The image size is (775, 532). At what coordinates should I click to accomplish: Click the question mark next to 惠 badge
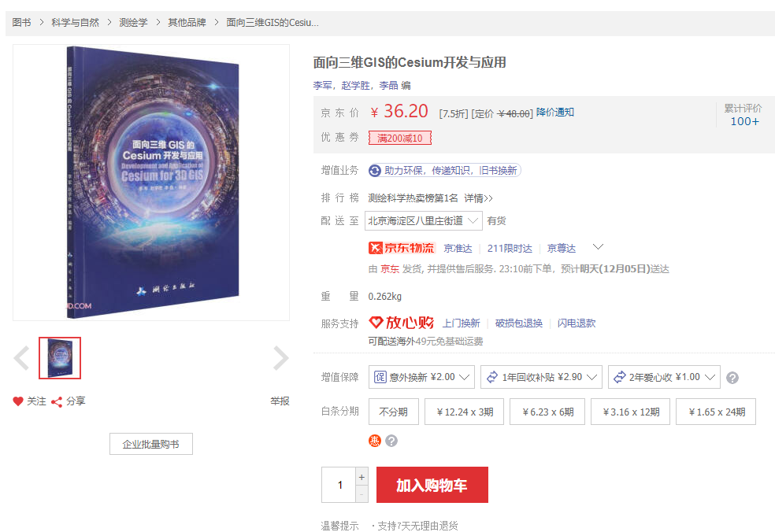[x=391, y=441]
